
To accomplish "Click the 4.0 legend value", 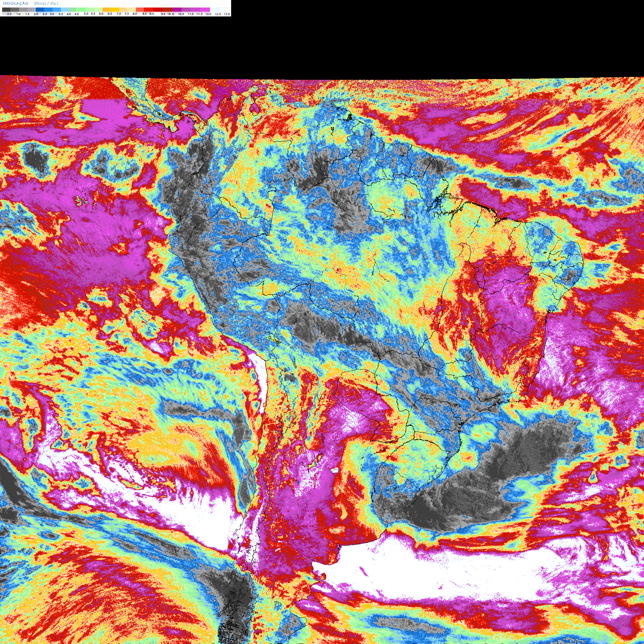I will (x=69, y=14).
